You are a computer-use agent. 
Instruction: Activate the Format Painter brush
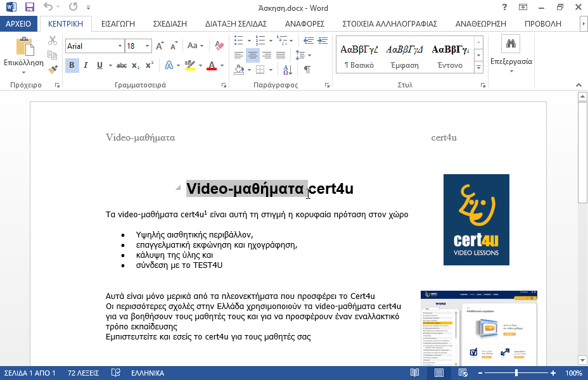[x=53, y=69]
